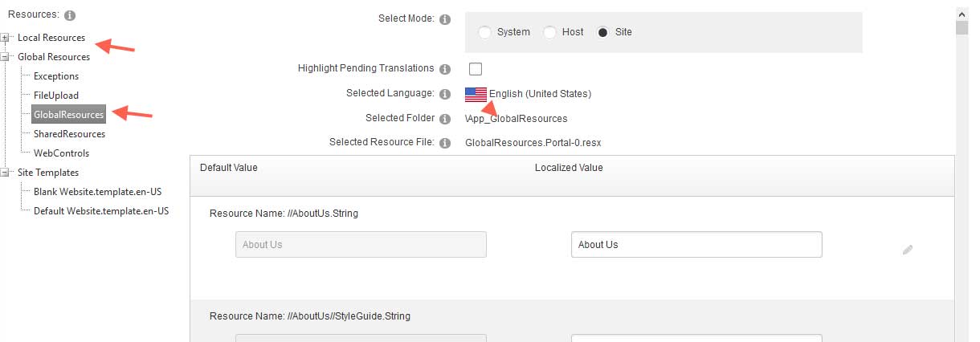Click the pencil edit icon for AboutUs.String
The height and width of the screenshot is (342, 980).
click(908, 250)
